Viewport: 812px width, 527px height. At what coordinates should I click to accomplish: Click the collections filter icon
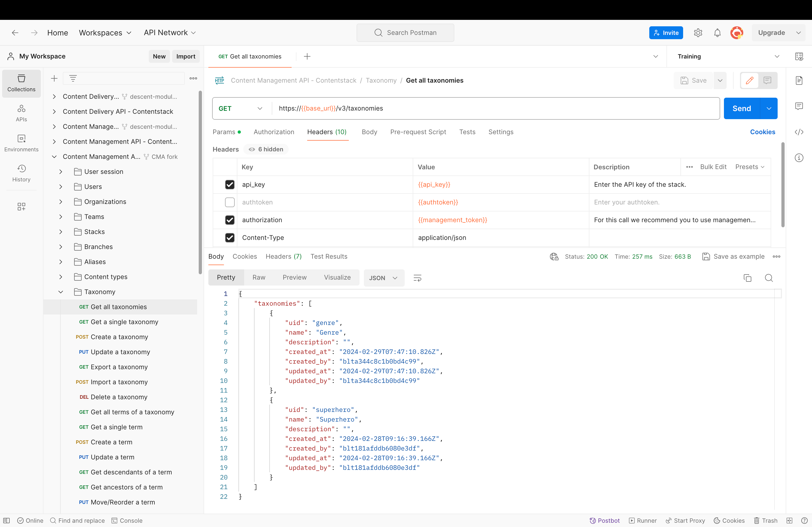[73, 78]
